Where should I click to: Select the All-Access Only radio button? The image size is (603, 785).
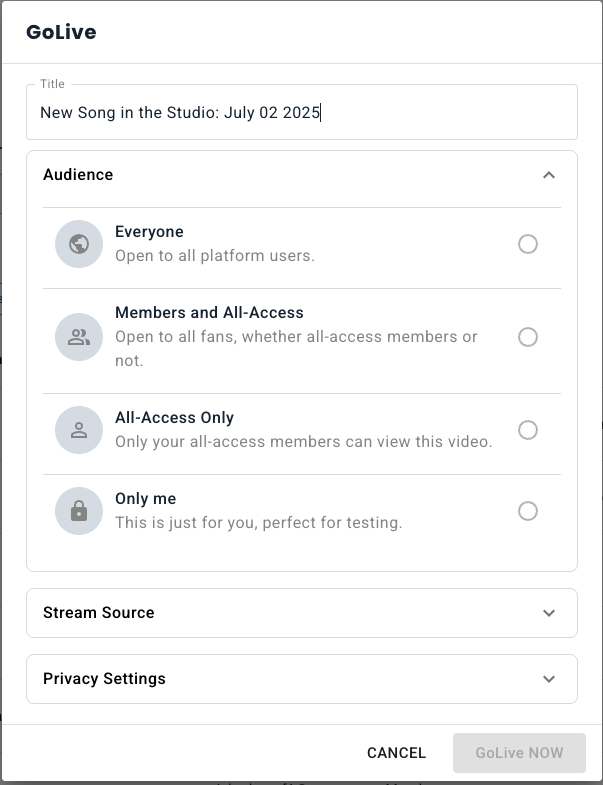coord(528,430)
